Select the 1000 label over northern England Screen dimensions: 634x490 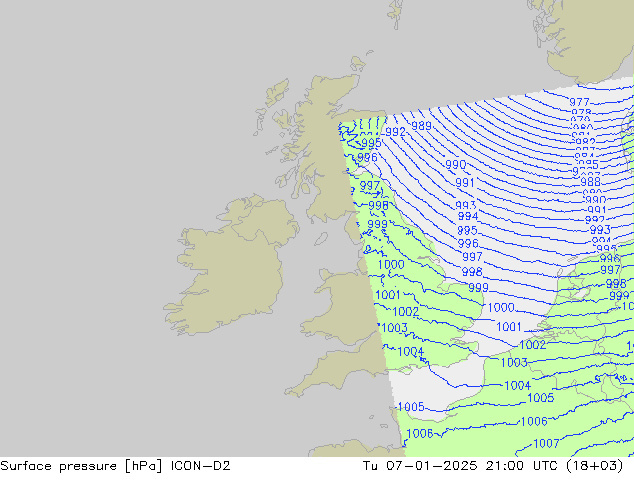[x=391, y=265]
